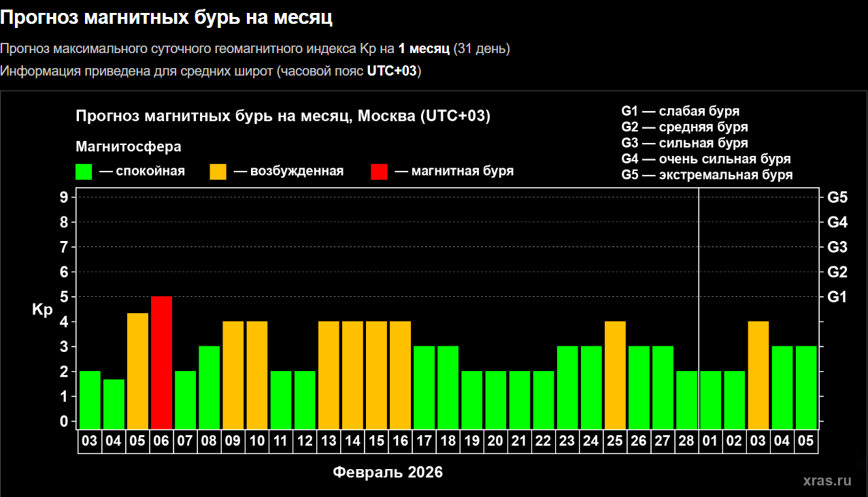Viewport: 868px width, 497px height.
Task: Open the xras.ru watermark link
Action: [827, 481]
